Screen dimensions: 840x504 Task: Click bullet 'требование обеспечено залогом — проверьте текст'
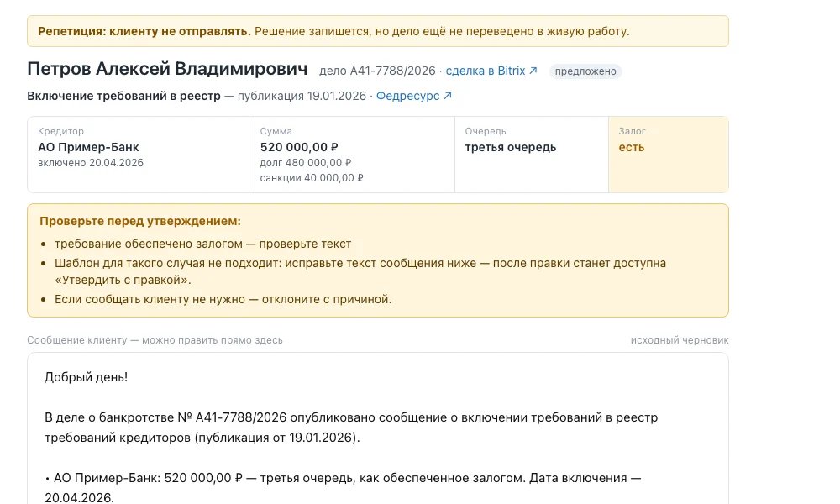coord(203,244)
